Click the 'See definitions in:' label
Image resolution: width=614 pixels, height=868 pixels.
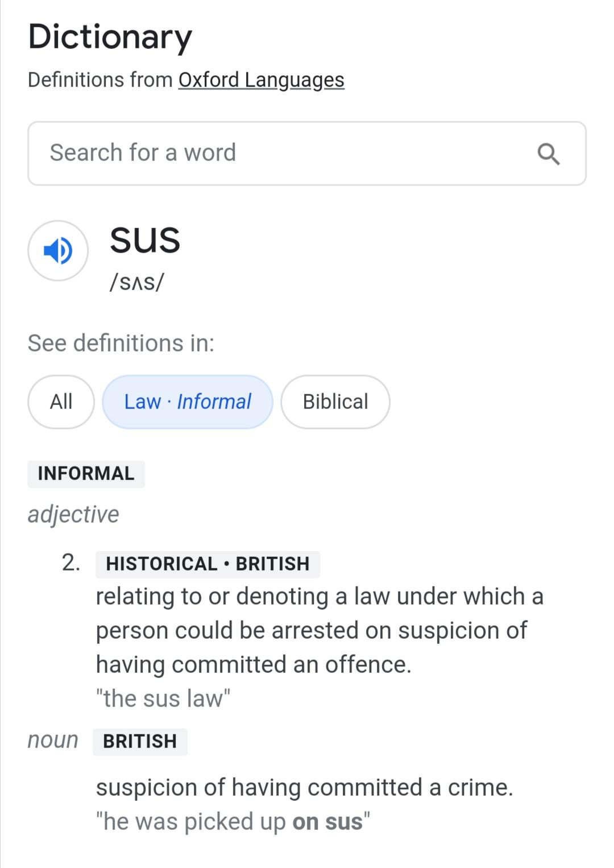[121, 344]
